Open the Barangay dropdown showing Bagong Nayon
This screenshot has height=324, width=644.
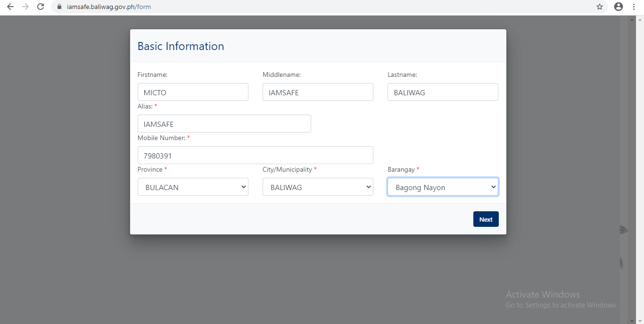tap(443, 187)
